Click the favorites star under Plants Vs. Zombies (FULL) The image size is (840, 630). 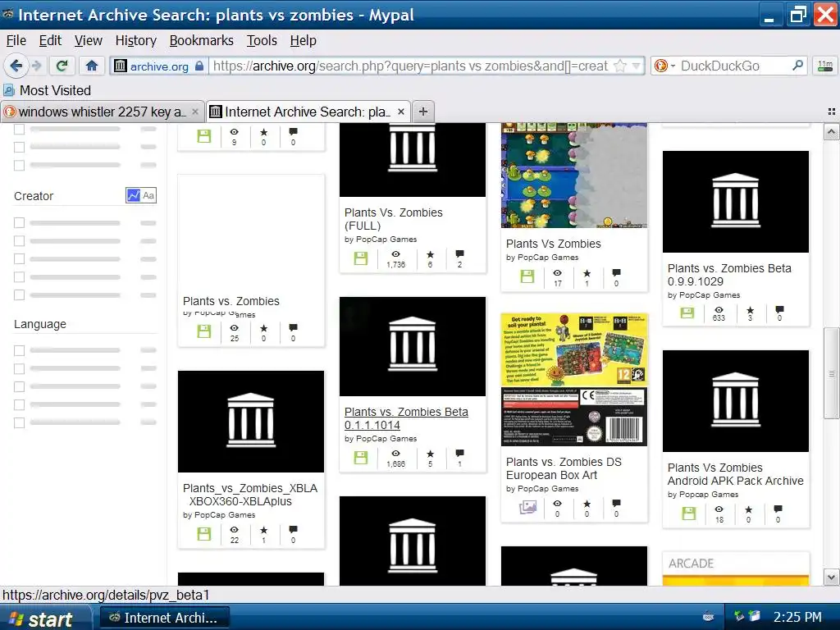(430, 254)
